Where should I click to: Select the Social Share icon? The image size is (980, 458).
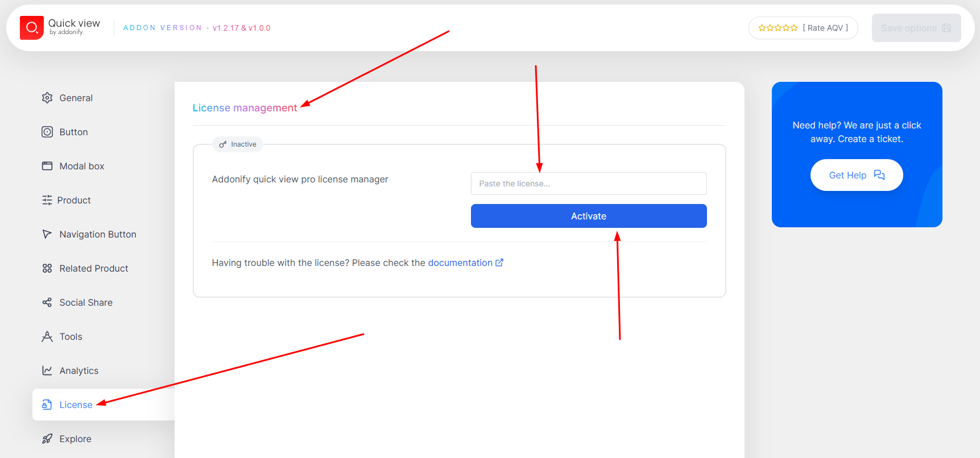pyautogui.click(x=48, y=302)
